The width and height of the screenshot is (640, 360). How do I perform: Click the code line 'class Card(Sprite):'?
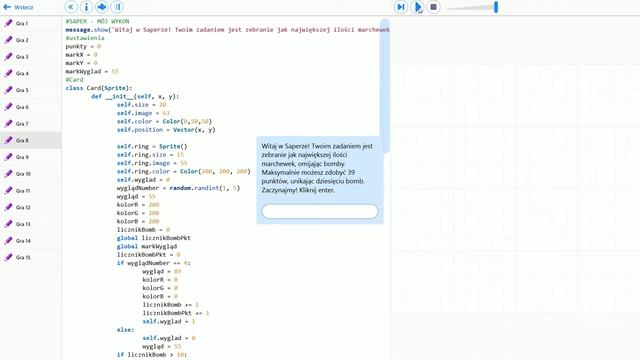tap(99, 88)
